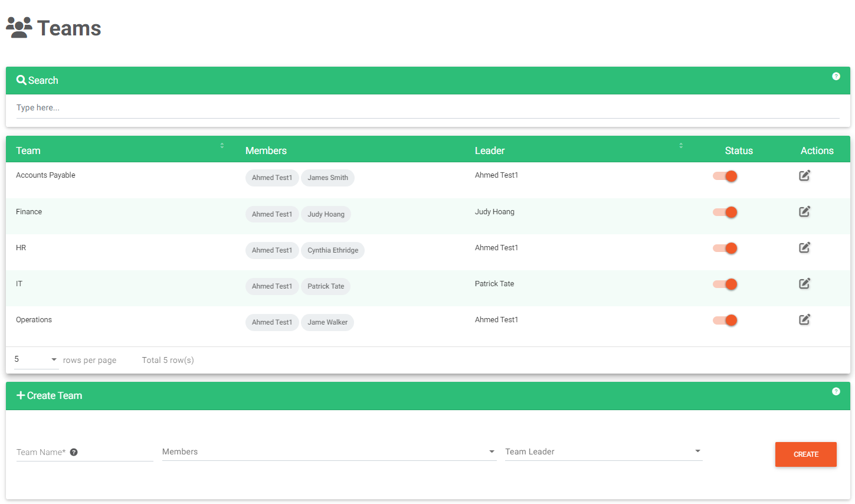This screenshot has width=855, height=504.
Task: Click the magnifier icon in Search bar
Action: click(x=21, y=80)
